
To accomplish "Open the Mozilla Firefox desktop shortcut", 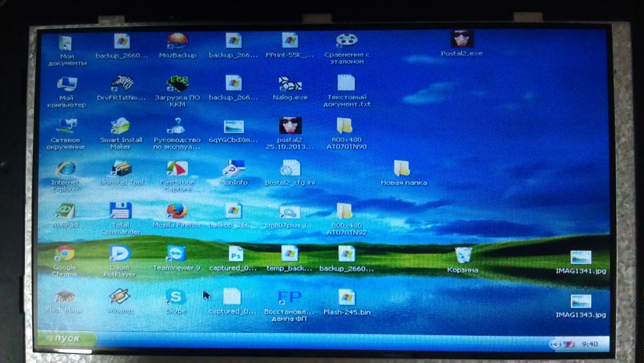I will [177, 211].
